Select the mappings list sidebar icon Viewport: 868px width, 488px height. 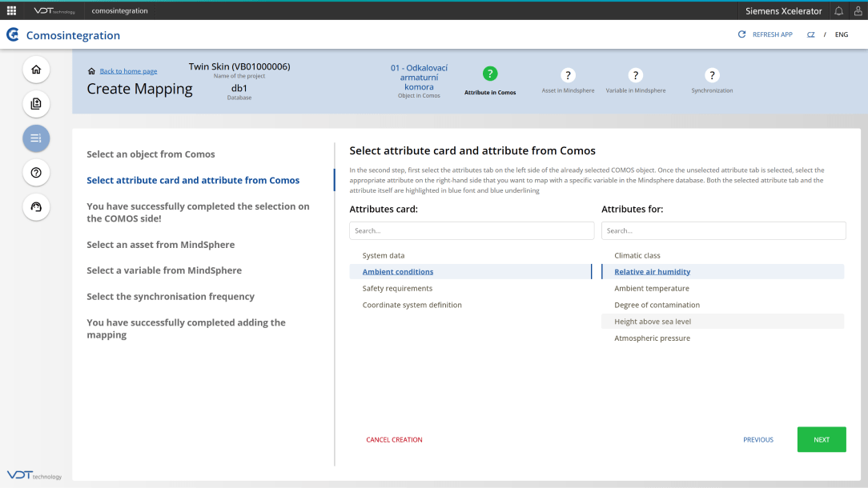[x=36, y=138]
